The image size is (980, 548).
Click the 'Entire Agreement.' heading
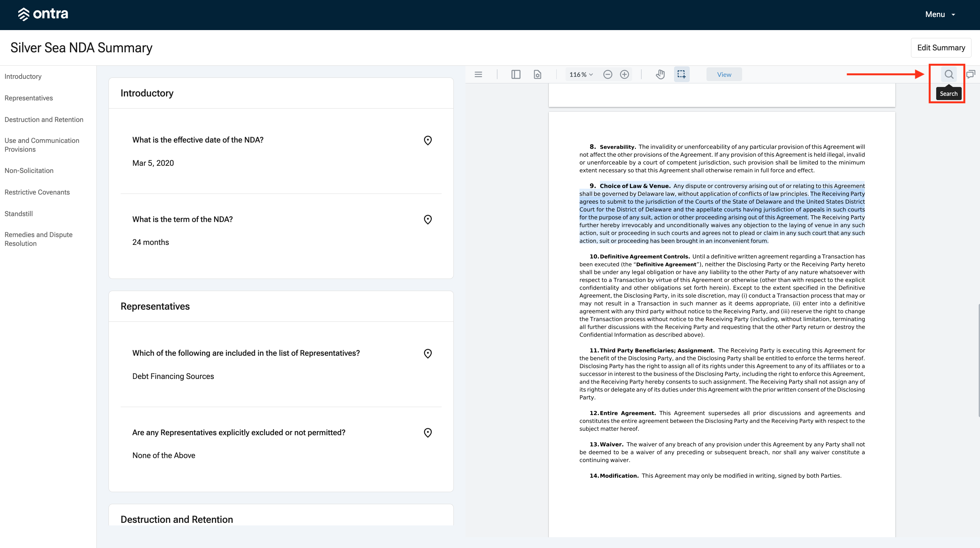pyautogui.click(x=628, y=413)
